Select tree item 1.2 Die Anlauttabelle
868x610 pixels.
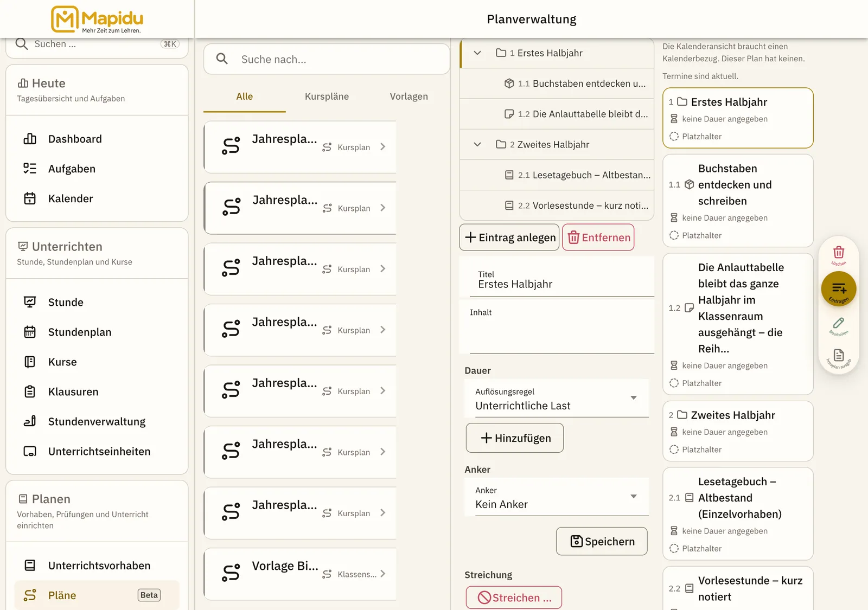(x=557, y=114)
